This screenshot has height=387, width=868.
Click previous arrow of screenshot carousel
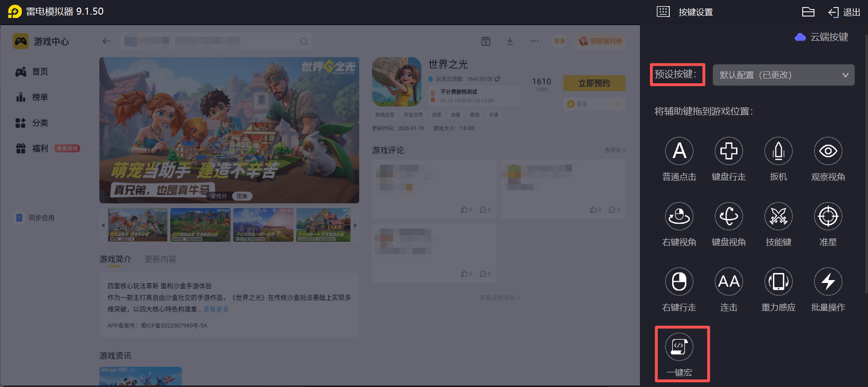click(103, 225)
